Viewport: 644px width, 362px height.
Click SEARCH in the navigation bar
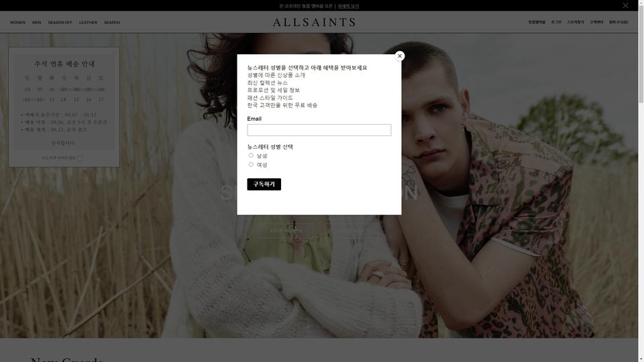coord(112,23)
